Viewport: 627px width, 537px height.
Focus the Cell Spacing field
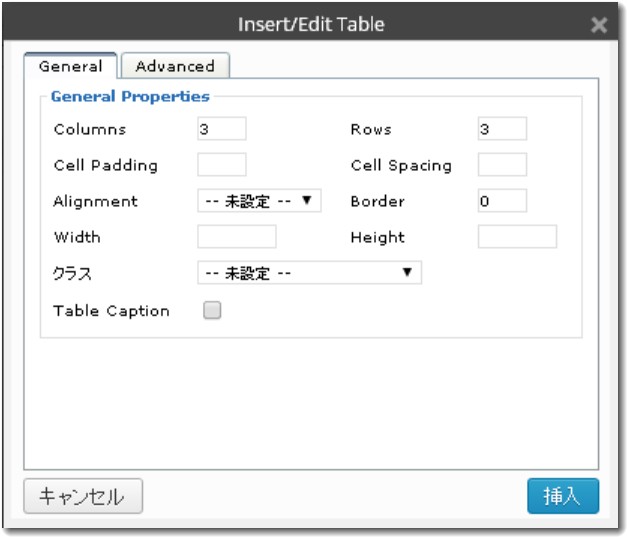(x=502, y=165)
